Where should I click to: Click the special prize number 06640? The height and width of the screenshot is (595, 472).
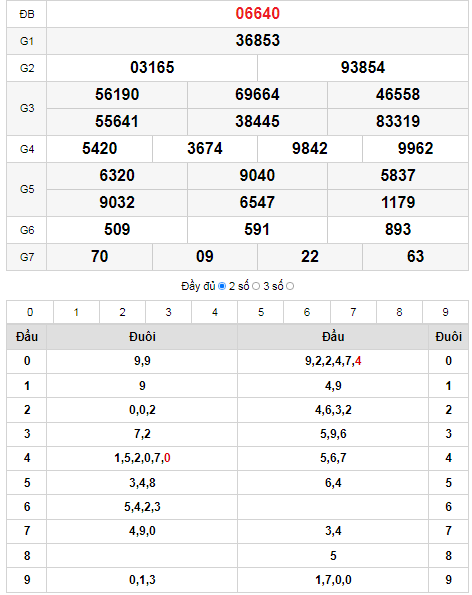(258, 14)
